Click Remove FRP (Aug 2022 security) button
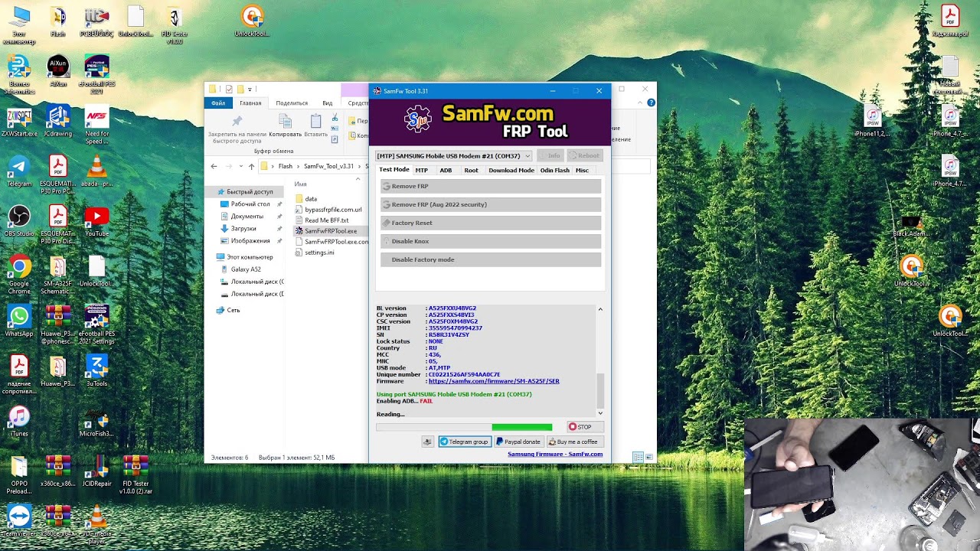This screenshot has height=551, width=980. pos(491,204)
